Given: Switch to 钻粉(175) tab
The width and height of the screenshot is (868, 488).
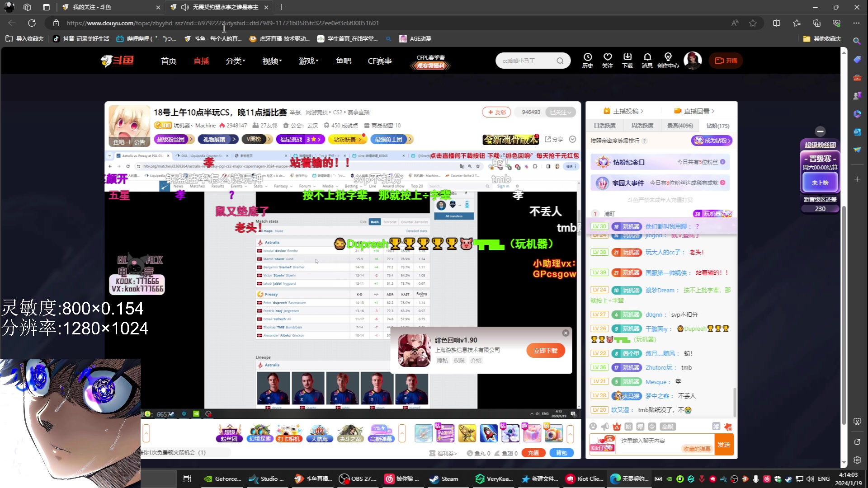Looking at the screenshot, I should click(x=718, y=126).
